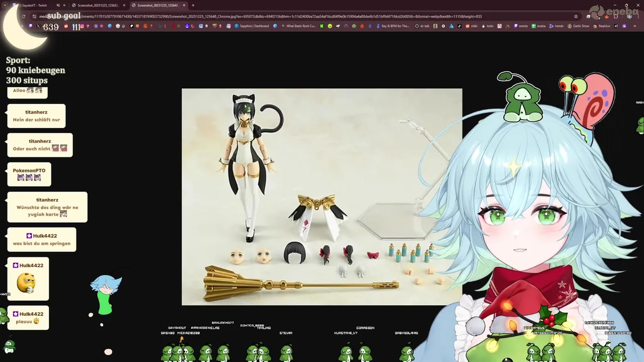Open the Instagram bookmark icon

(x=82, y=26)
